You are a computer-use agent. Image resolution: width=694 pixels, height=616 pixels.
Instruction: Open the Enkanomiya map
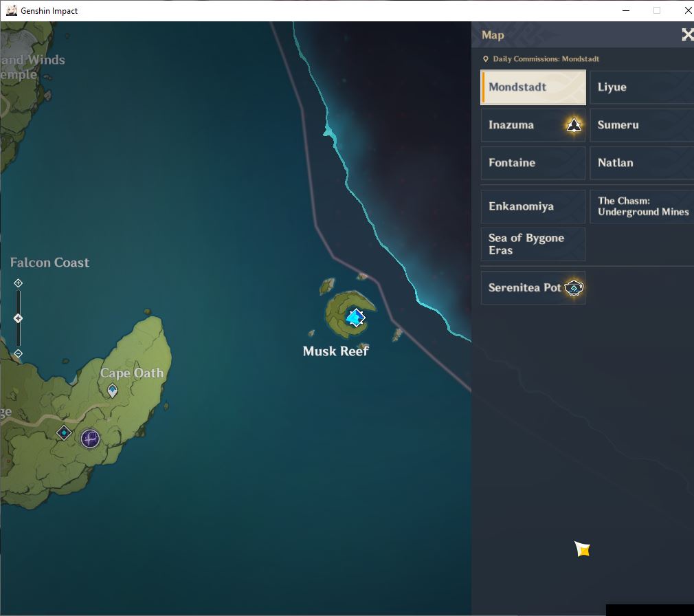[x=533, y=207]
